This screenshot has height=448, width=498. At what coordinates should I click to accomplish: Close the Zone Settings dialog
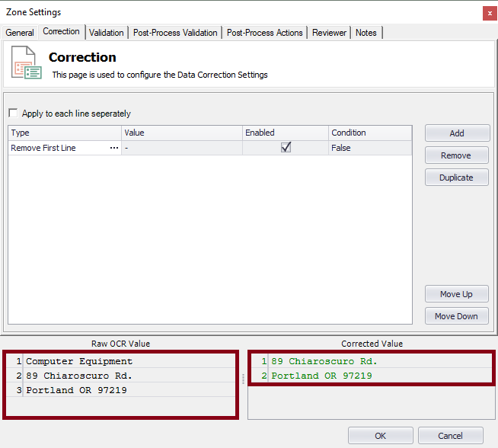click(x=490, y=14)
